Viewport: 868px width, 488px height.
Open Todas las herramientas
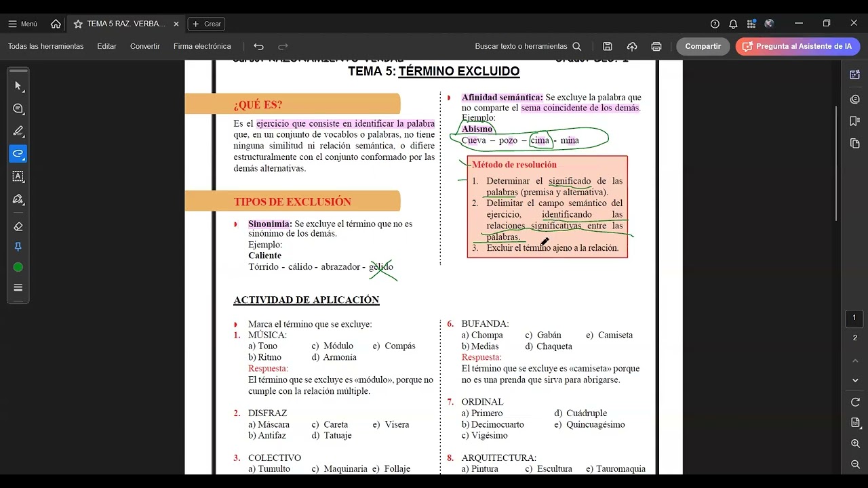pyautogui.click(x=46, y=46)
